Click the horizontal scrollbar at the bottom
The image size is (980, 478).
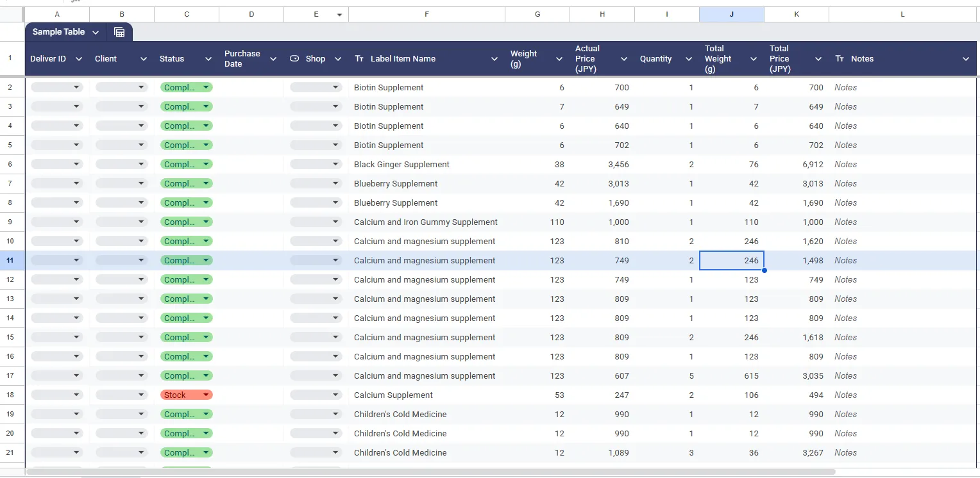[430, 472]
